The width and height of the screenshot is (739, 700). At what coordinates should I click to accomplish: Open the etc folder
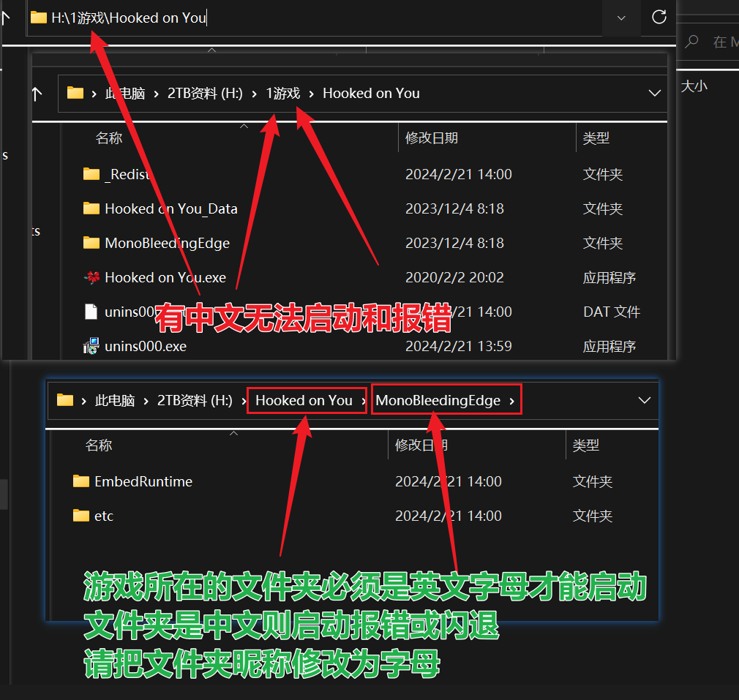coord(104,516)
